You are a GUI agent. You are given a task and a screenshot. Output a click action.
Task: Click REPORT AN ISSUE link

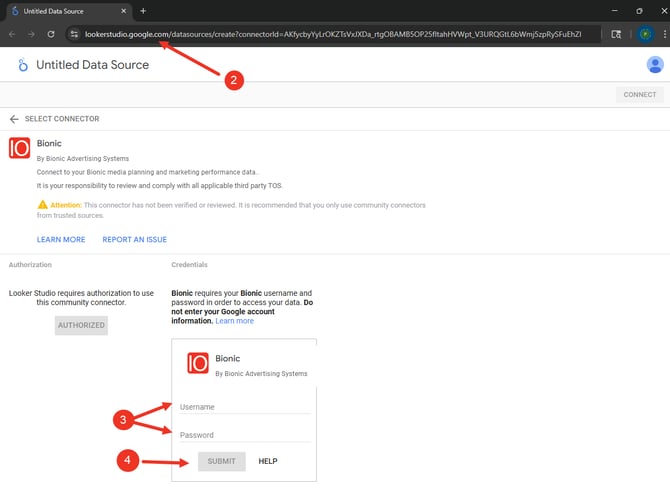pyautogui.click(x=134, y=240)
